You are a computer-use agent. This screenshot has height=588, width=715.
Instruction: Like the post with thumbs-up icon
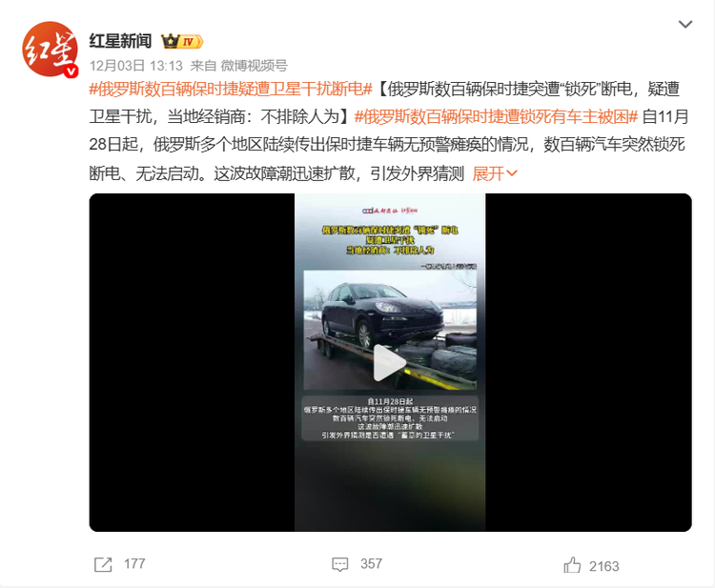572,565
